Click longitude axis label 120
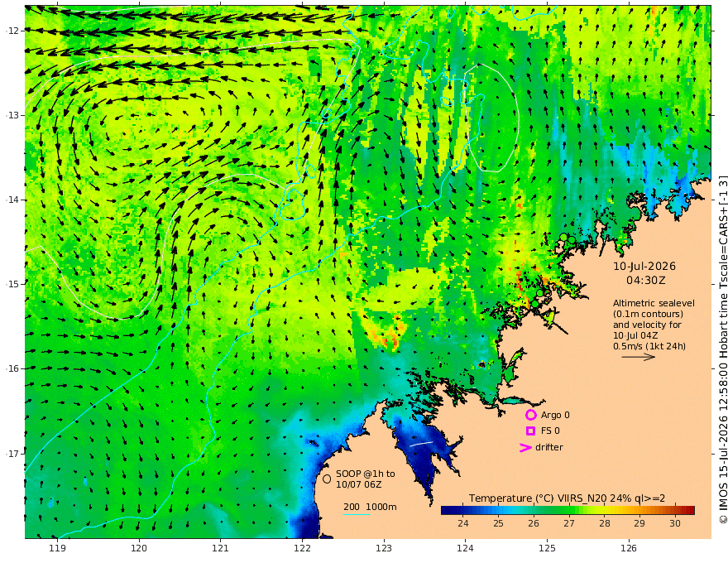The image size is (728, 563). (x=139, y=548)
